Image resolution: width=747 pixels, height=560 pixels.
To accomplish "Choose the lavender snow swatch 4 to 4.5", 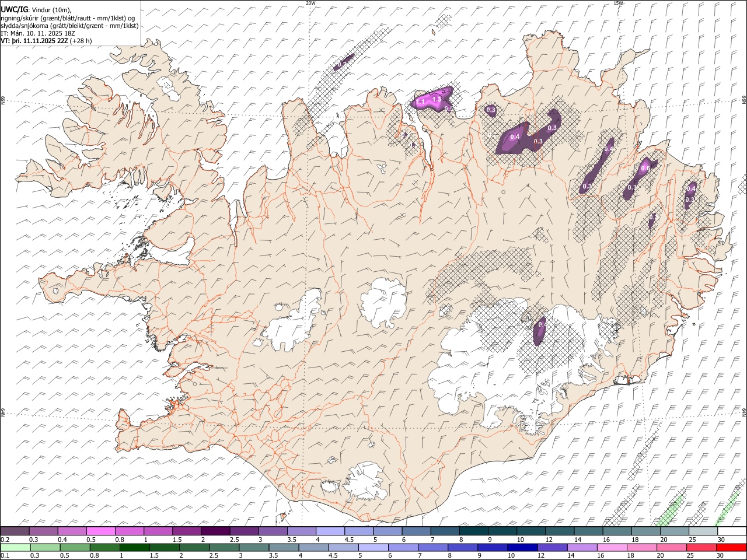I will click(x=330, y=531).
